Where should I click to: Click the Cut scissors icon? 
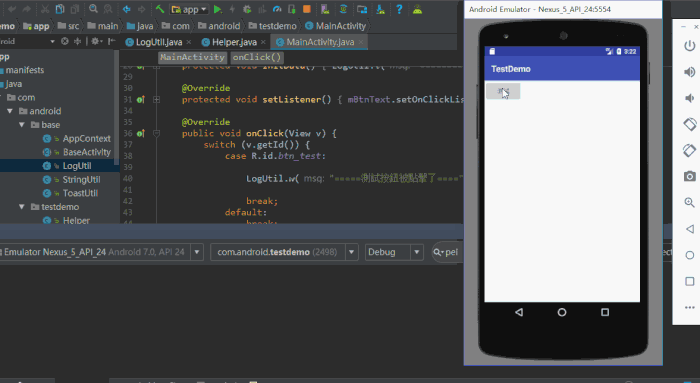(45, 9)
